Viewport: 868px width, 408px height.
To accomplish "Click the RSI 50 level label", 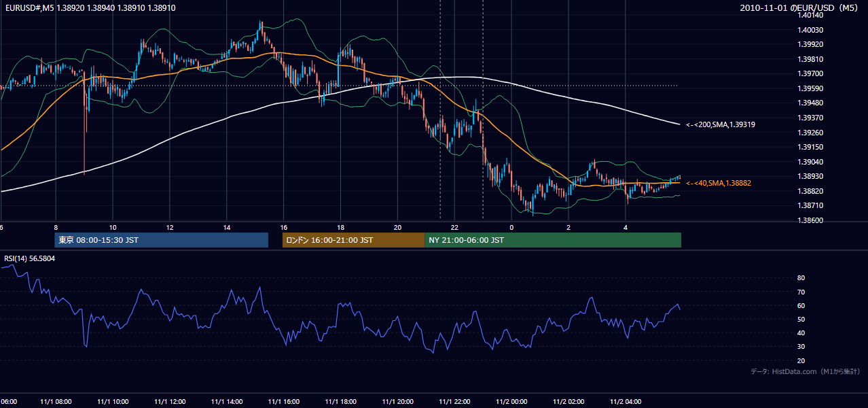I will (801, 319).
